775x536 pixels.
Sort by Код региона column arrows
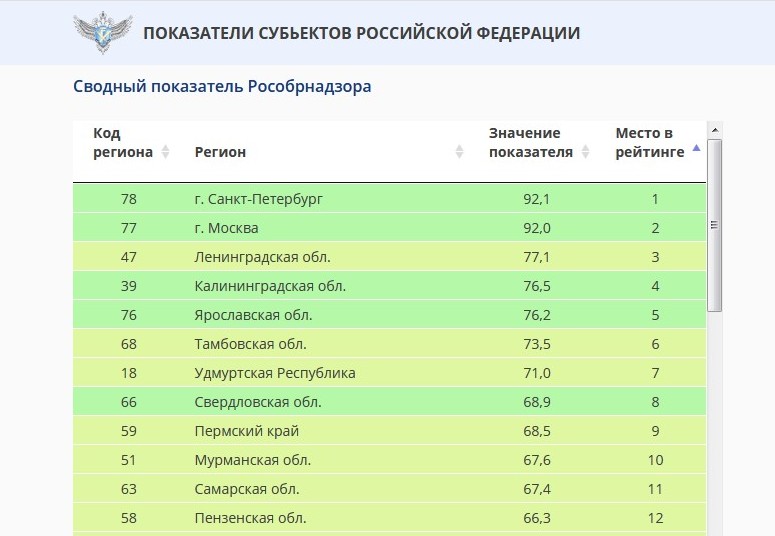click(166, 152)
